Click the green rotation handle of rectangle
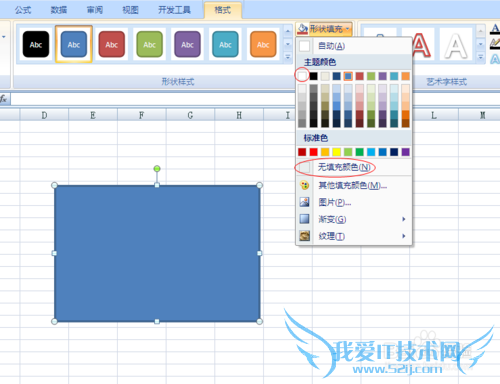This screenshot has height=384, width=500. click(157, 169)
